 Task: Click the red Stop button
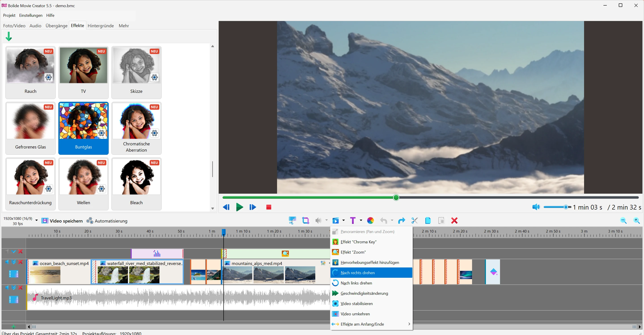pos(269,207)
